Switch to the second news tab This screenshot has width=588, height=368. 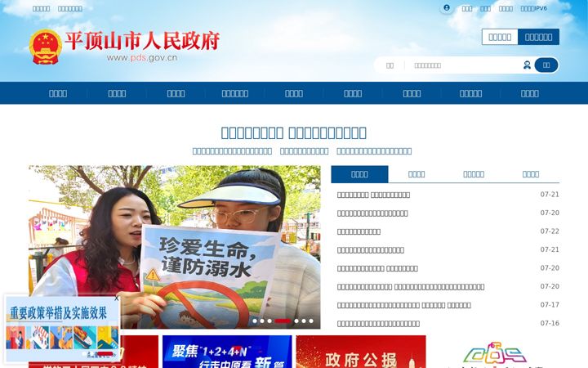[416, 174]
